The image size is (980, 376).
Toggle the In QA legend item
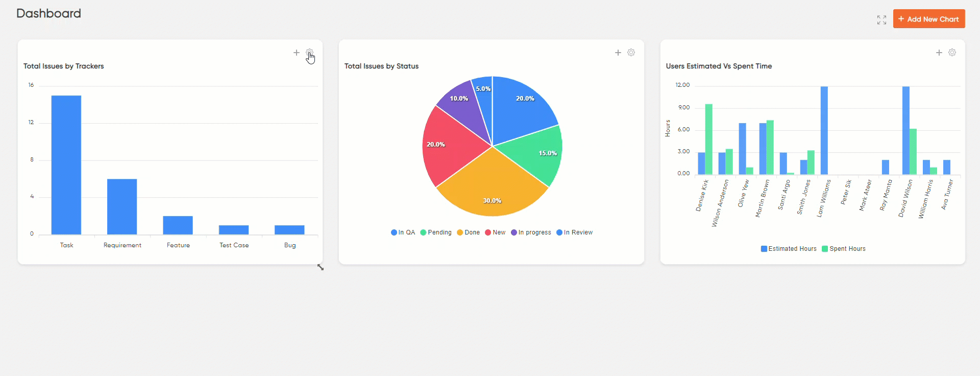pyautogui.click(x=403, y=232)
